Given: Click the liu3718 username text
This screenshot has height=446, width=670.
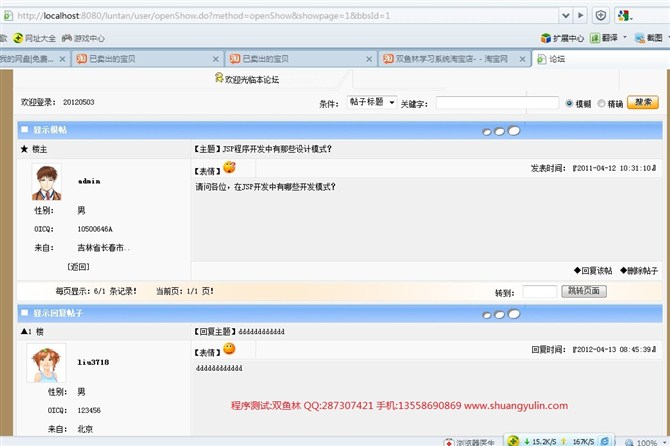Looking at the screenshot, I should click(93, 362).
